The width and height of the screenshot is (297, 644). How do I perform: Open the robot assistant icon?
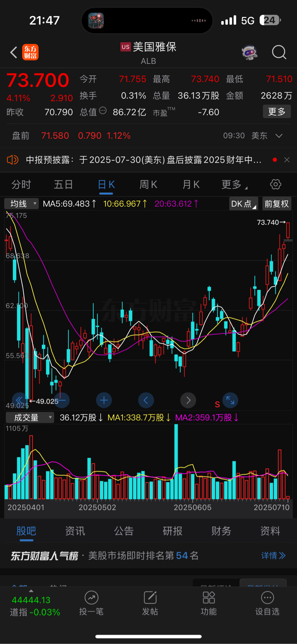point(250,52)
